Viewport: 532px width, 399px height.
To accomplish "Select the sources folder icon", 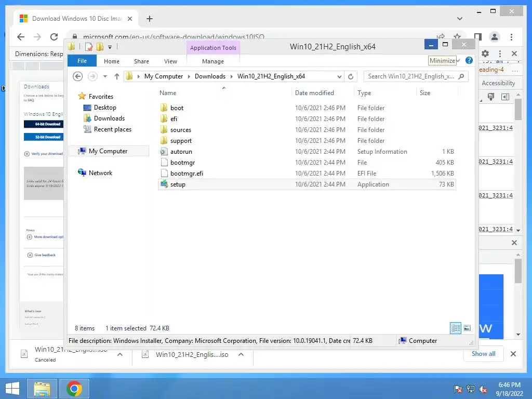I will point(164,129).
